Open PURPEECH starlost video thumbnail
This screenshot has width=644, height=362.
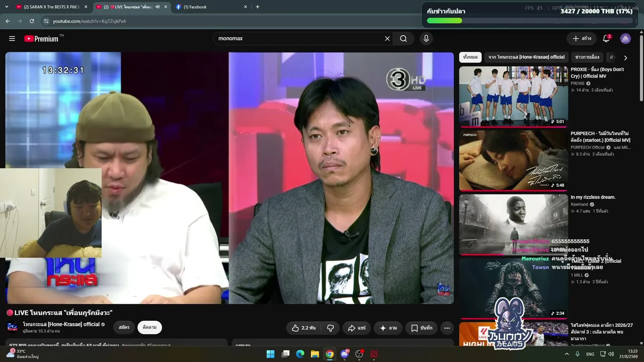click(514, 160)
